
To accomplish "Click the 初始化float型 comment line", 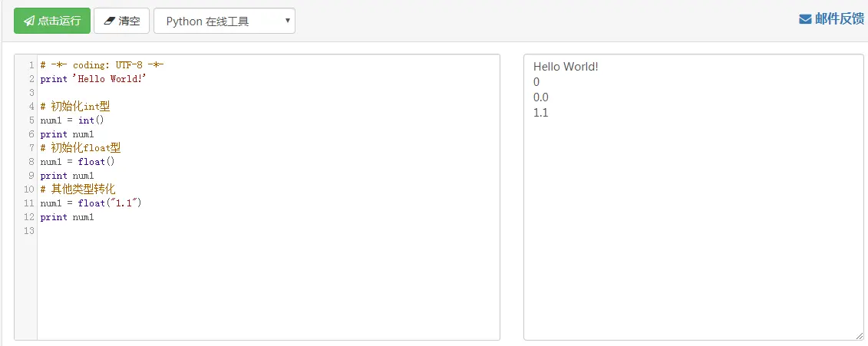I will pos(81,148).
